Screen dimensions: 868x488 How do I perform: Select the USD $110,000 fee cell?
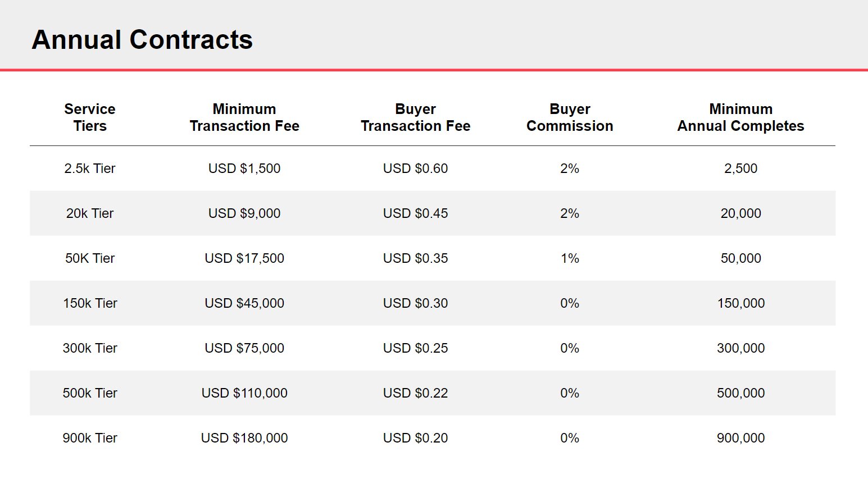[x=244, y=393]
